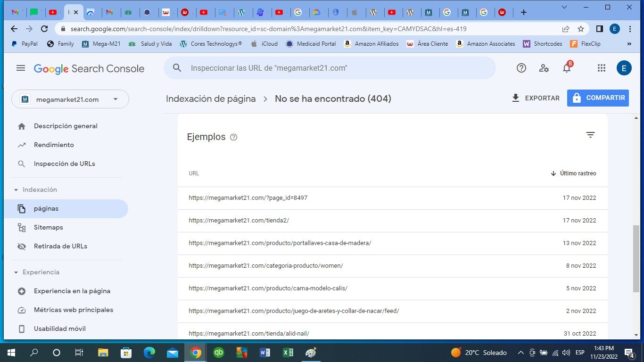Open the megamarket21.com property selector

70,99
